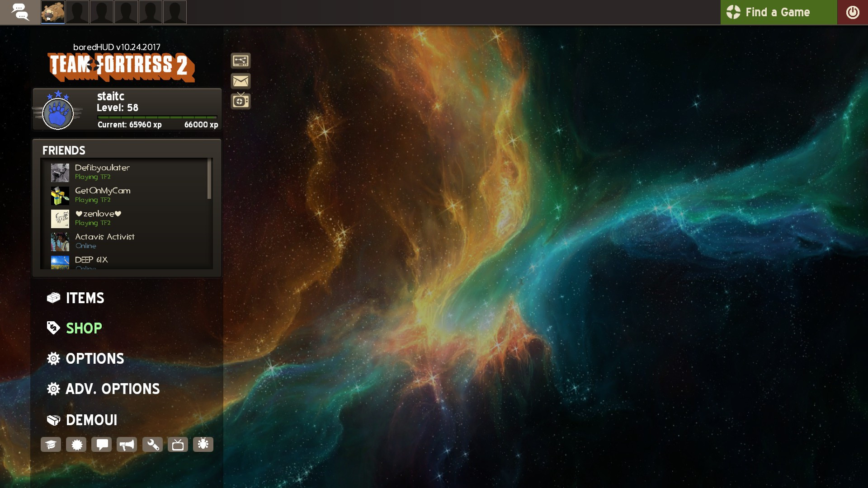This screenshot has width=868, height=488.
Task: Open ADV. OPTIONS menu
Action: 104,389
